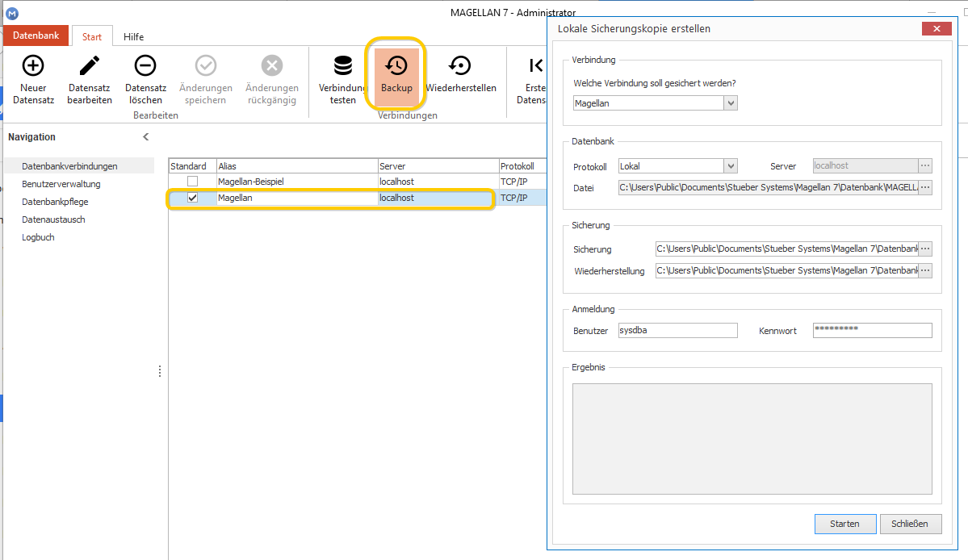
Task: Click the Server browse ellipsis button
Action: (924, 165)
